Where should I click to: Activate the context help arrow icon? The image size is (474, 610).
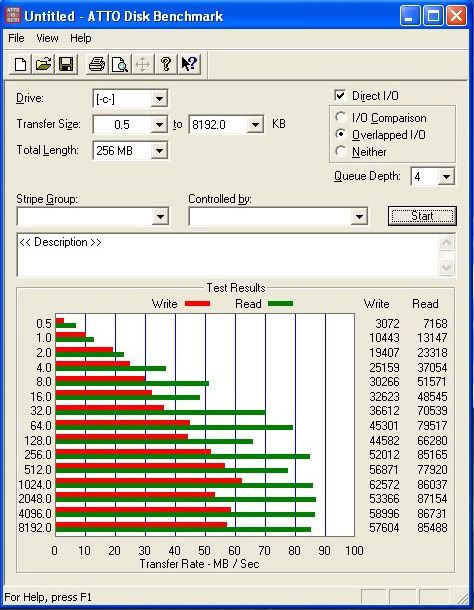tap(189, 64)
